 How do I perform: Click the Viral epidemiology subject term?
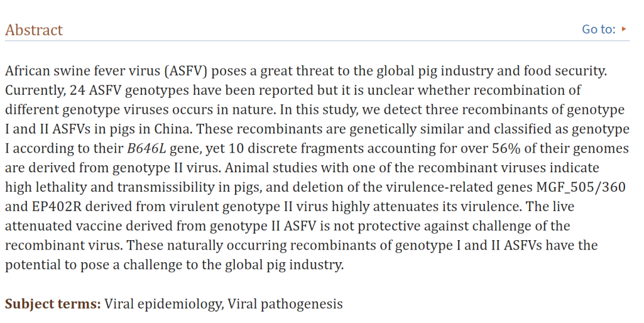tap(162, 304)
